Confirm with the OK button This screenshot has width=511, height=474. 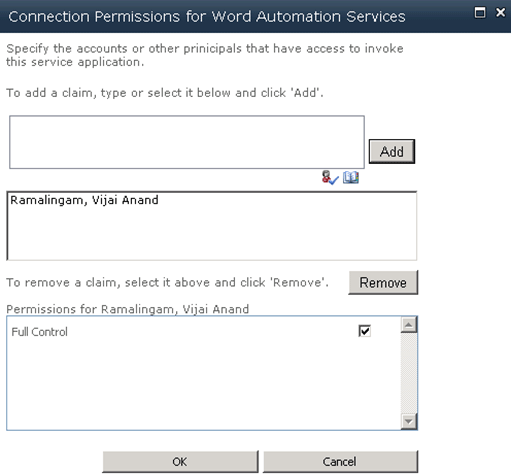coord(180,462)
